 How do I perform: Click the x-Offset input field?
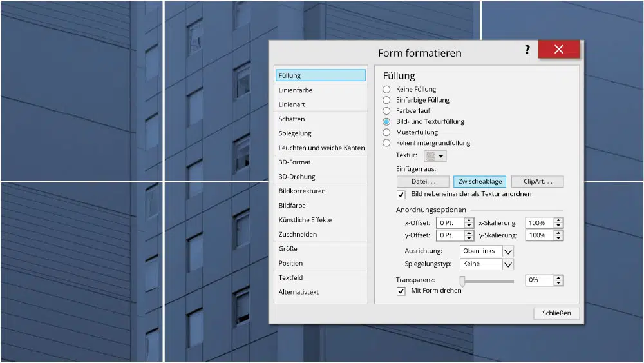coord(450,223)
